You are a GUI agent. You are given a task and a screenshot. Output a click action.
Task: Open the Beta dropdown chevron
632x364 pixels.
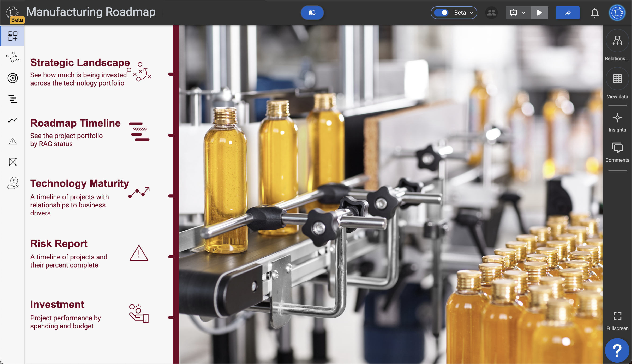click(x=472, y=12)
